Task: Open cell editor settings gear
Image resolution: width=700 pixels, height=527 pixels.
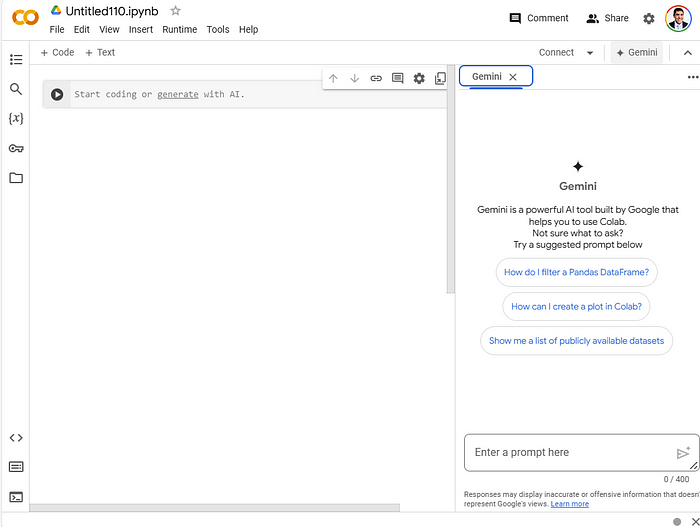Action: [419, 79]
